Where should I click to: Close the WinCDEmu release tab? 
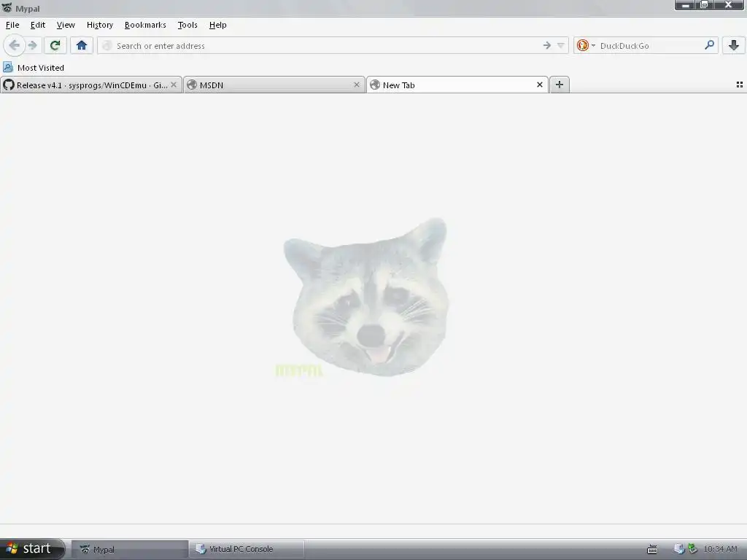click(x=174, y=85)
